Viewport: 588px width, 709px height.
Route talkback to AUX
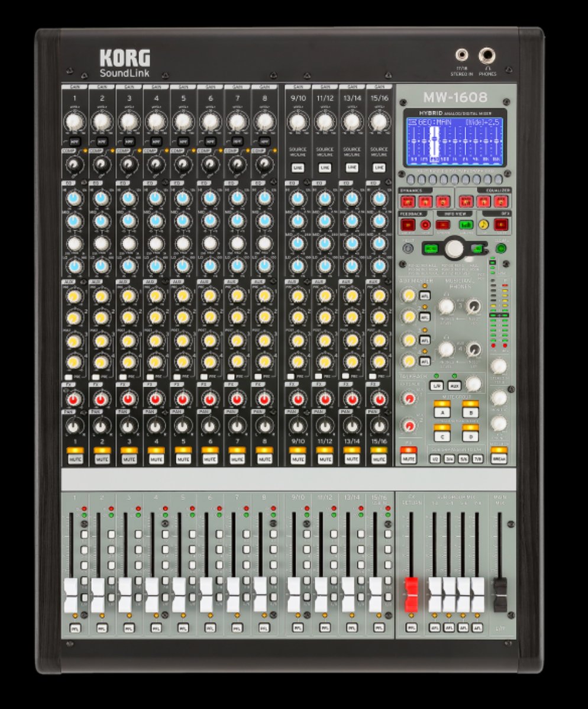454,386
